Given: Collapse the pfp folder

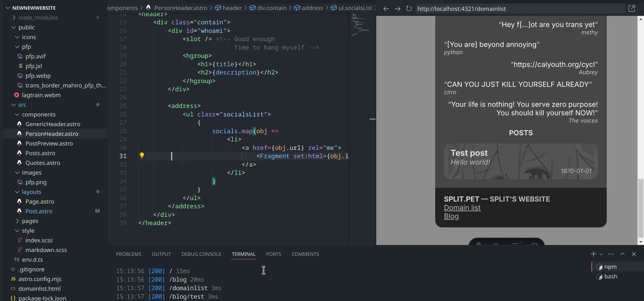Looking at the screenshot, I should pos(55,47).
